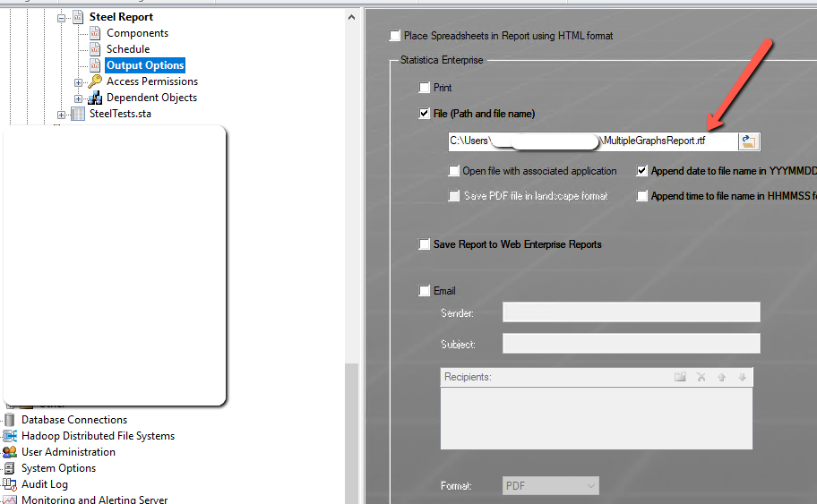Uncheck File (Path and file name)

tap(425, 114)
